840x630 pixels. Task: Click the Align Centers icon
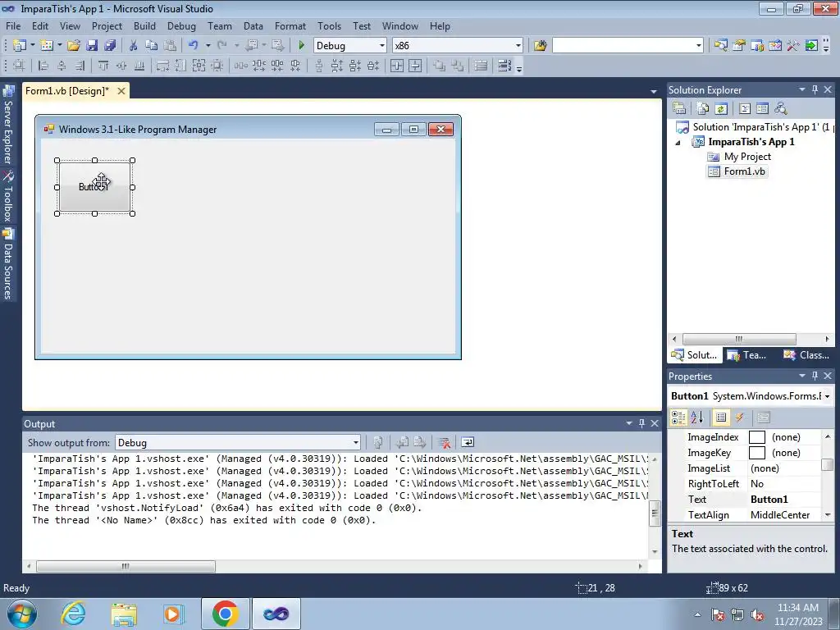[62, 66]
